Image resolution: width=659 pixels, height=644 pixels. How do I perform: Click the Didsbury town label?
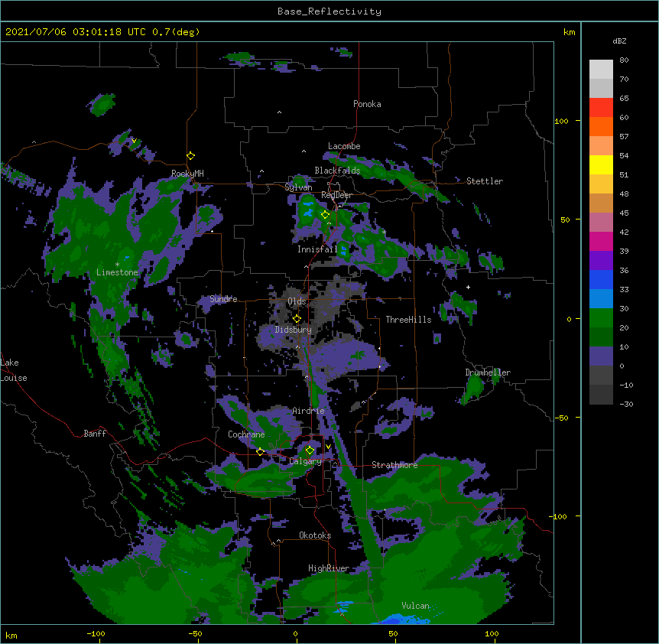pyautogui.click(x=294, y=330)
